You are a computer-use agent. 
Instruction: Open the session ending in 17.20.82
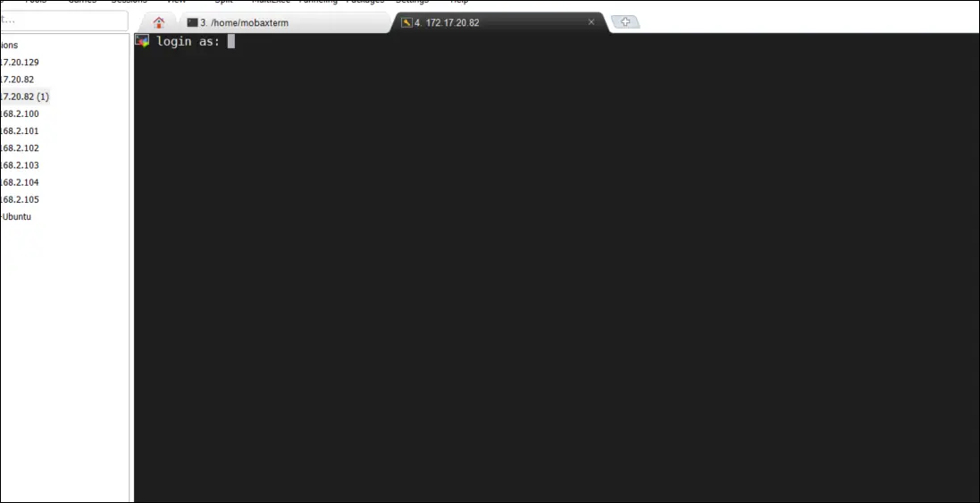pyautogui.click(x=17, y=80)
